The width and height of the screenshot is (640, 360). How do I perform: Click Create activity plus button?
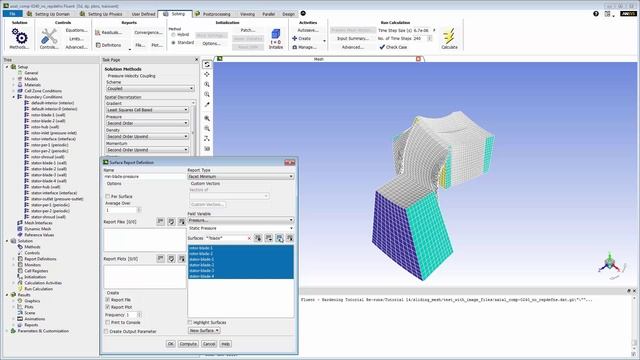coord(301,38)
